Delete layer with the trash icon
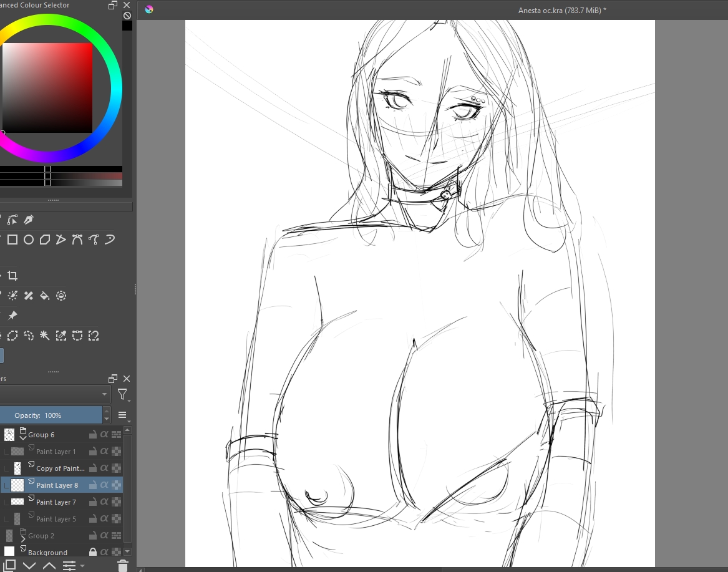 (123, 565)
